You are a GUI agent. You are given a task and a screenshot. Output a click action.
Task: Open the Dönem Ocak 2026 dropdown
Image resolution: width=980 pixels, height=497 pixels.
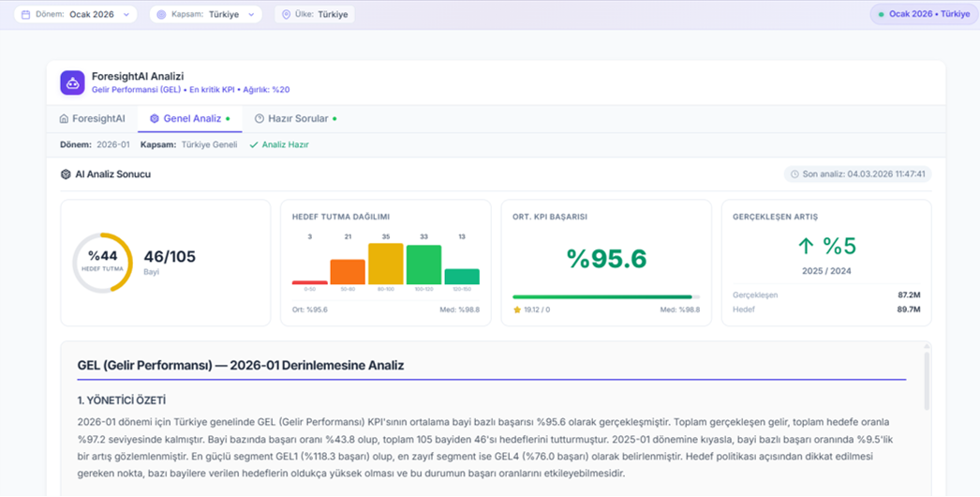75,15
